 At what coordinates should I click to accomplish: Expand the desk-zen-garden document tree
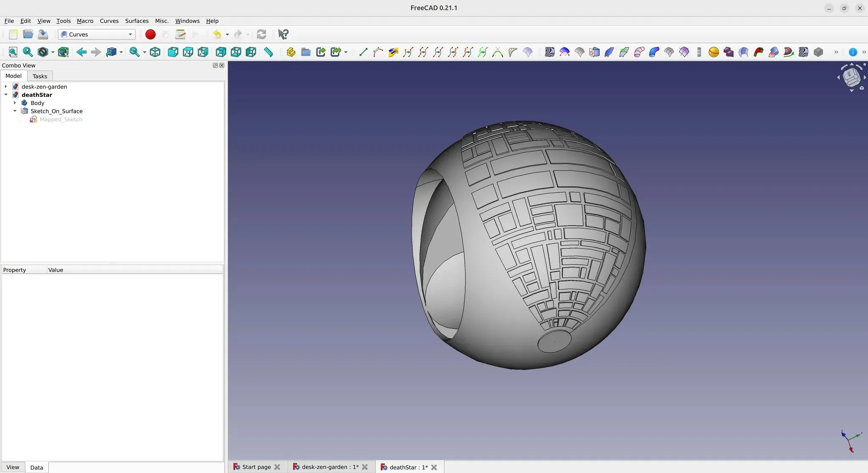pyautogui.click(x=6, y=87)
